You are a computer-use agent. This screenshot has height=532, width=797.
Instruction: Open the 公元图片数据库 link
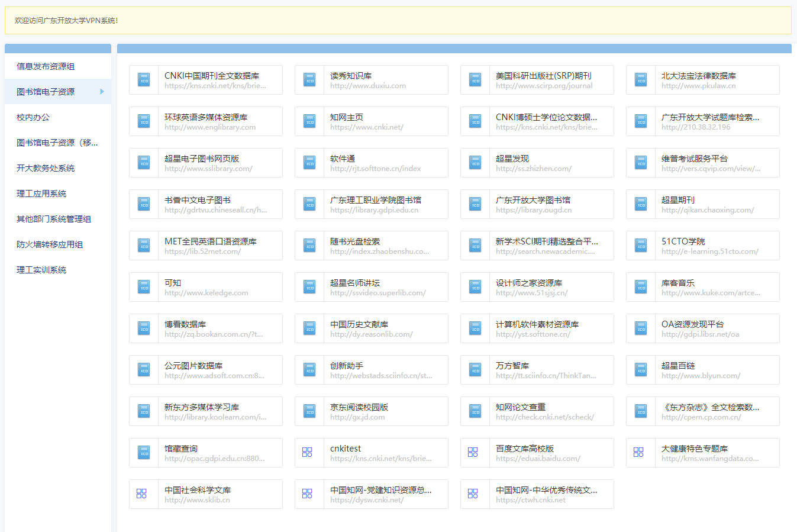[206, 370]
